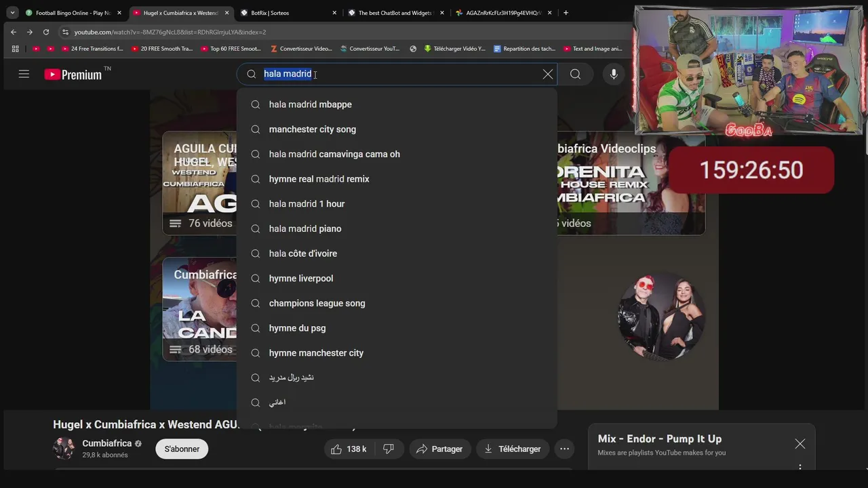This screenshot has width=868, height=488.
Task: Open the Cumbiafrica channel name link
Action: pyautogui.click(x=107, y=443)
